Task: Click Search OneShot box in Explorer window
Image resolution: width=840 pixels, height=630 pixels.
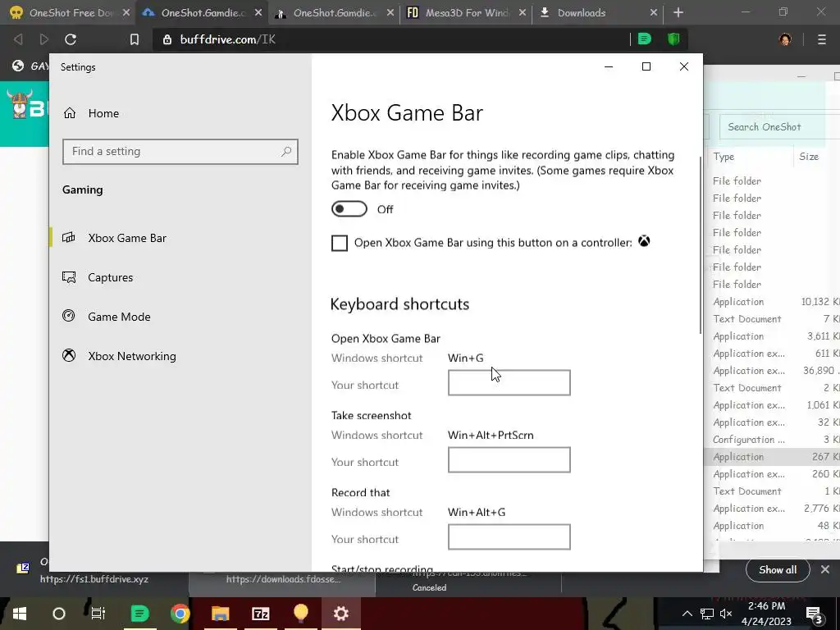Action: 779,127
